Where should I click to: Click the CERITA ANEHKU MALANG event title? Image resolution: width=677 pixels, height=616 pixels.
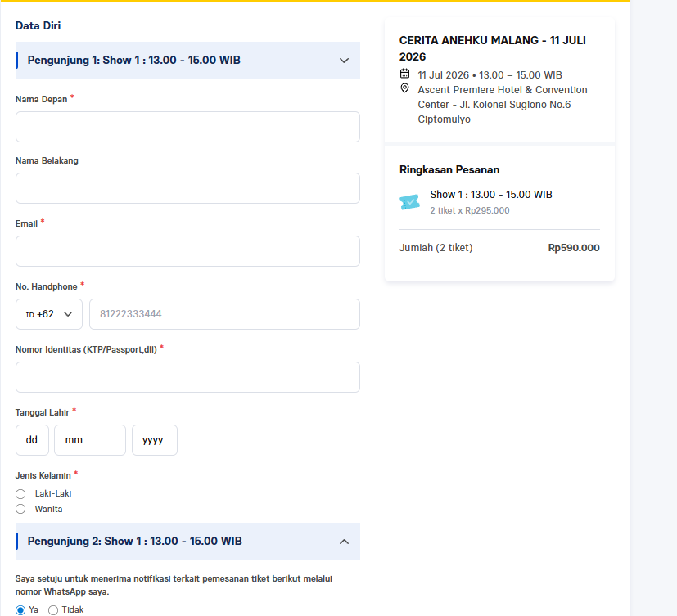pos(492,48)
